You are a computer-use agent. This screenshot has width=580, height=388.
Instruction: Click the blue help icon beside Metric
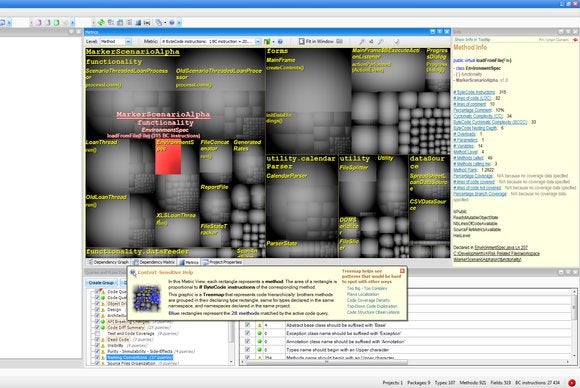280,41
